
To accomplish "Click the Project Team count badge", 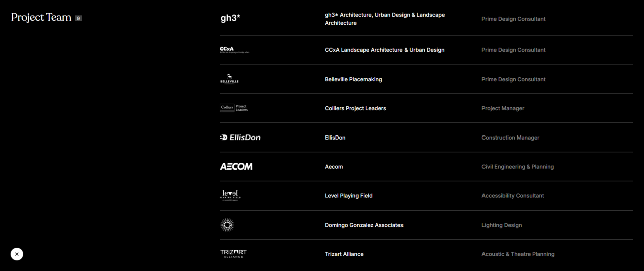I will pos(78,18).
